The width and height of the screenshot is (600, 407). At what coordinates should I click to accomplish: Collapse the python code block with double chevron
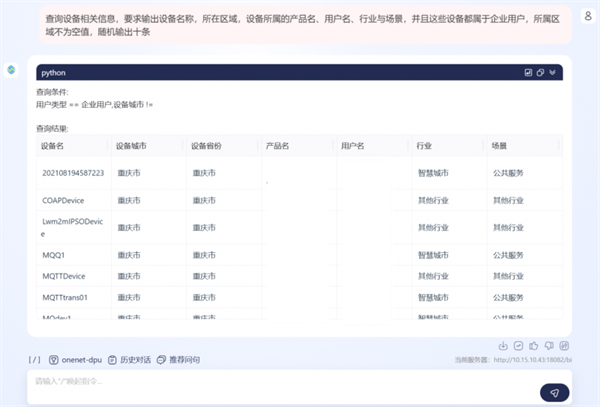(552, 72)
